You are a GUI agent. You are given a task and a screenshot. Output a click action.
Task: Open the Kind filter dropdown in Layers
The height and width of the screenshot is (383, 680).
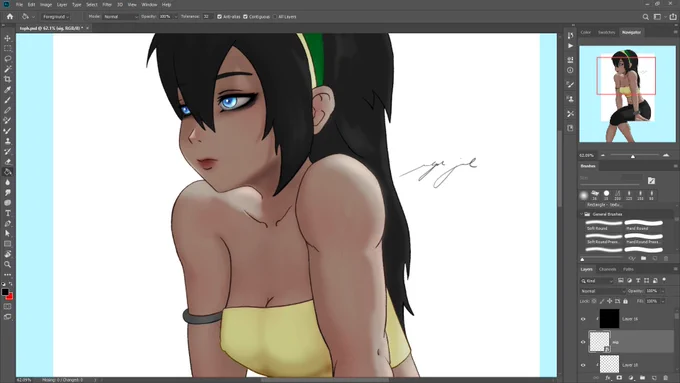click(597, 281)
